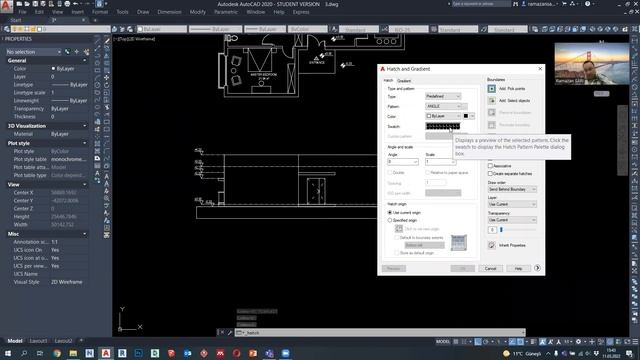Switch to the Gradient tab
The width and height of the screenshot is (640, 360).
pos(404,81)
